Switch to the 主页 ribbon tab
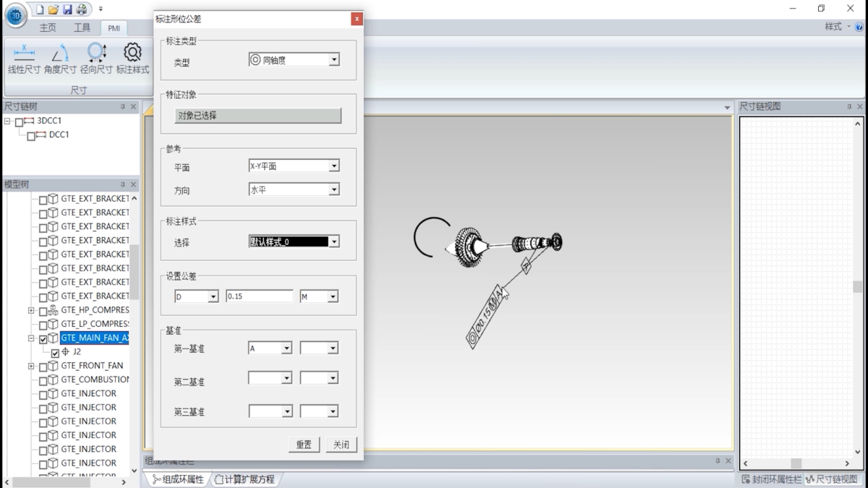 48,27
